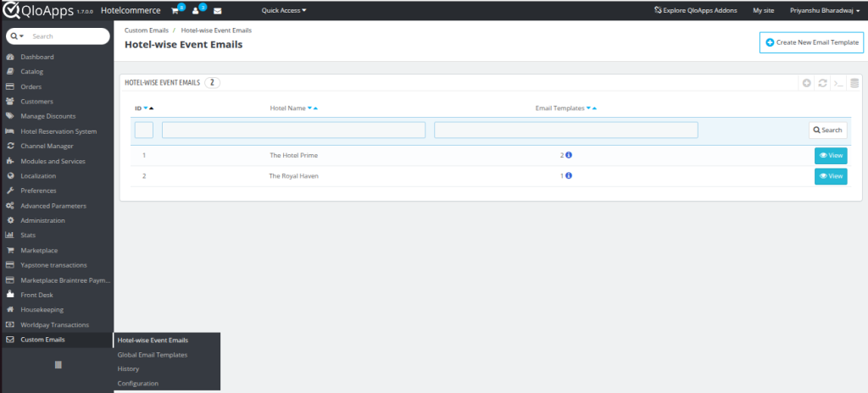Expand the Quick Access dropdown
868x393 pixels.
click(x=284, y=10)
